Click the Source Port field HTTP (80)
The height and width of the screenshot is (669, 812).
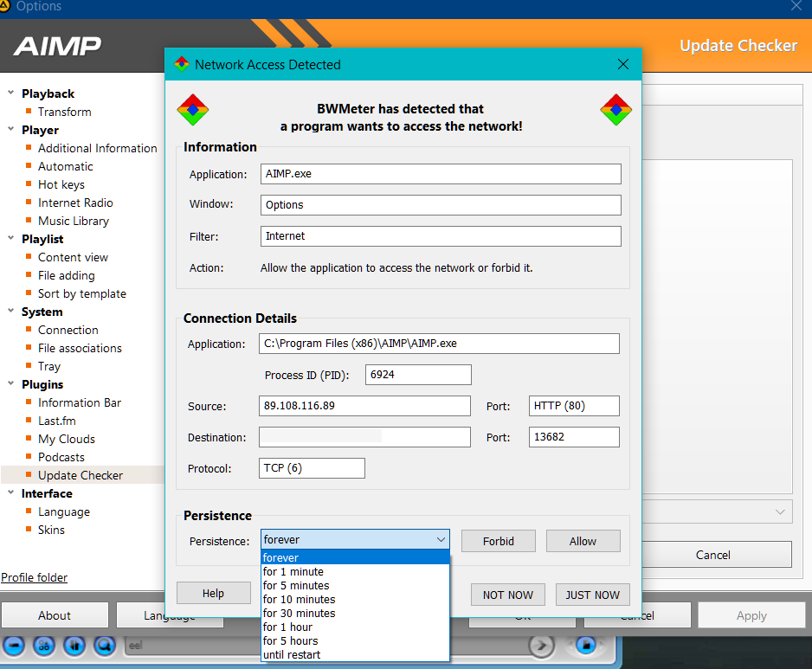574,406
